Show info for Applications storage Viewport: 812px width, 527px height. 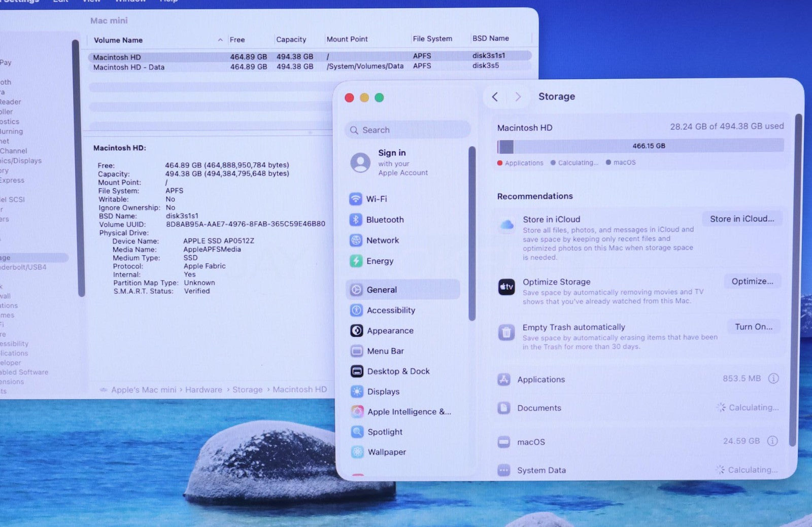click(x=773, y=379)
